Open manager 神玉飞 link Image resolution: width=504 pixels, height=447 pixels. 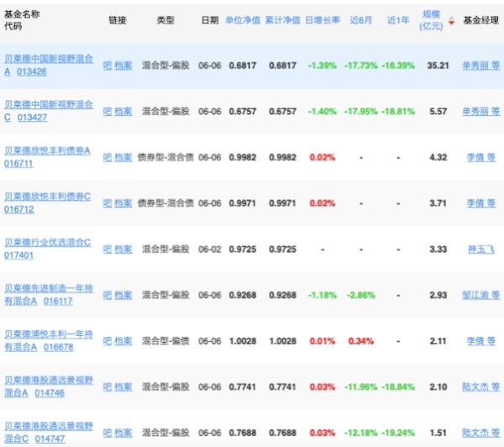(x=481, y=250)
